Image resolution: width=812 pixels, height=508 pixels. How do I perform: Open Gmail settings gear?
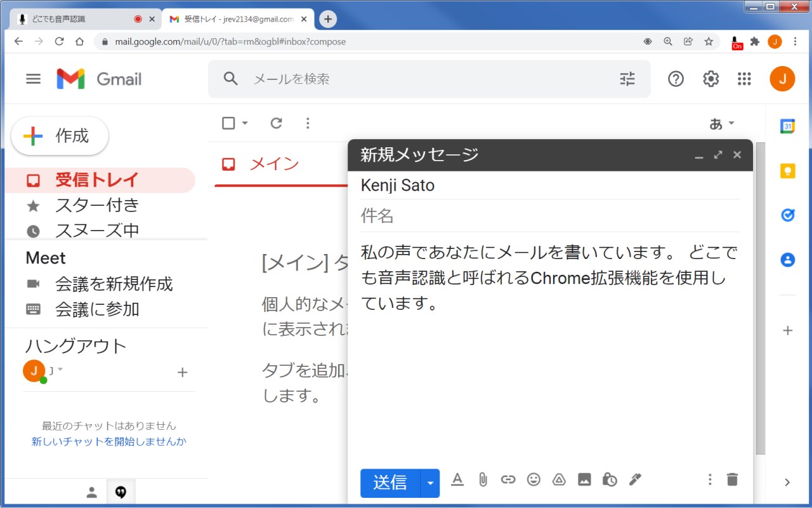click(x=710, y=79)
